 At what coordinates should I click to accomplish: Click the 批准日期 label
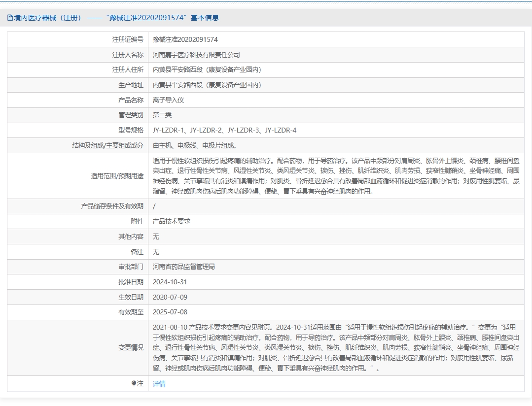[x=131, y=282]
